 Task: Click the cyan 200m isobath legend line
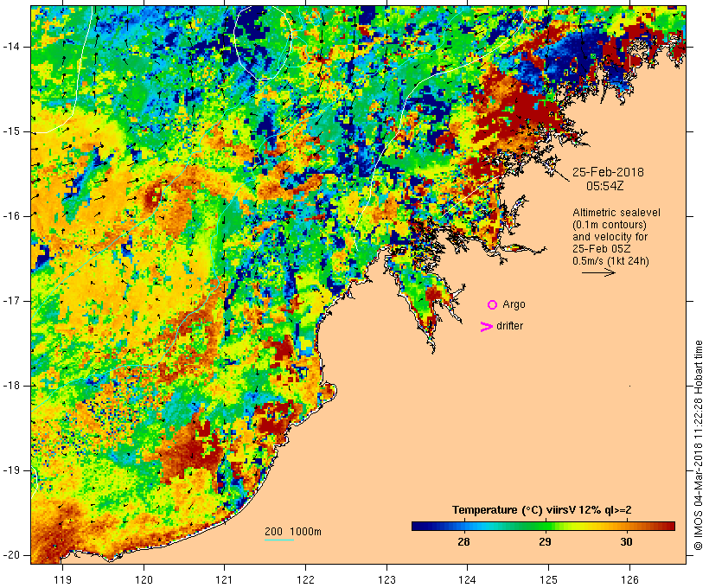[279, 540]
